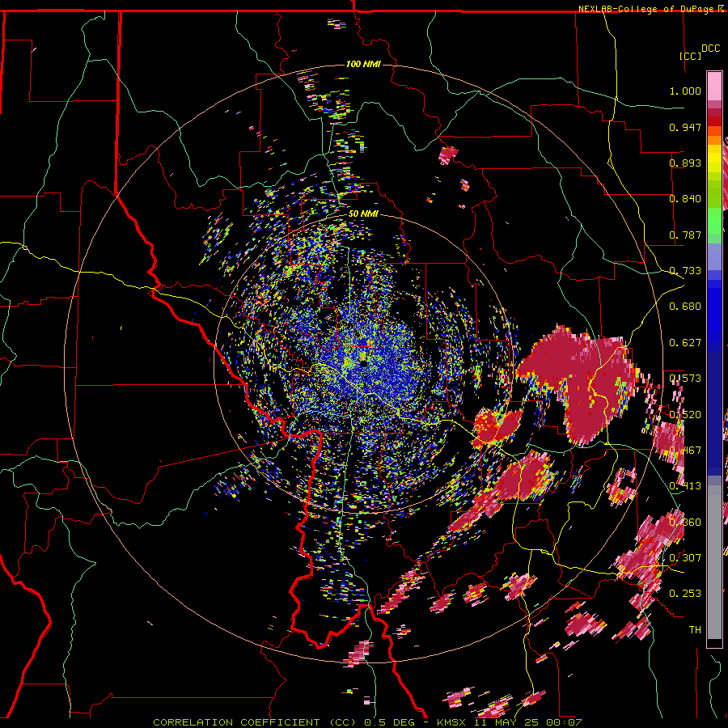Click the CORRELATION COEFFICIENT caption text

(x=236, y=722)
